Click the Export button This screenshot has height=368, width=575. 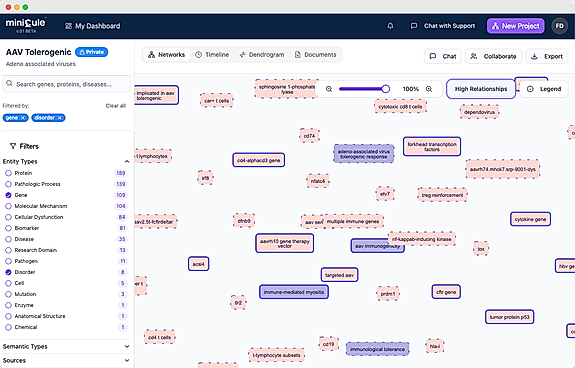click(x=547, y=56)
